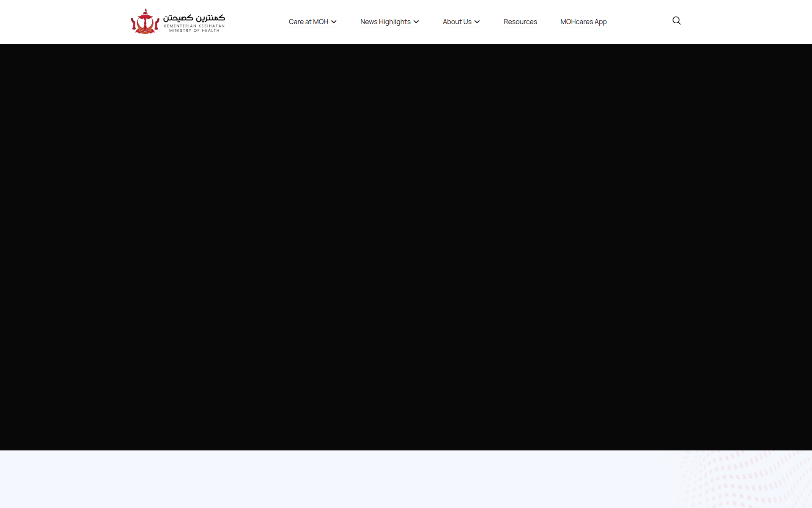This screenshot has height=508, width=812.
Task: Expand the News Highlights chevron arrow
Action: click(x=416, y=22)
